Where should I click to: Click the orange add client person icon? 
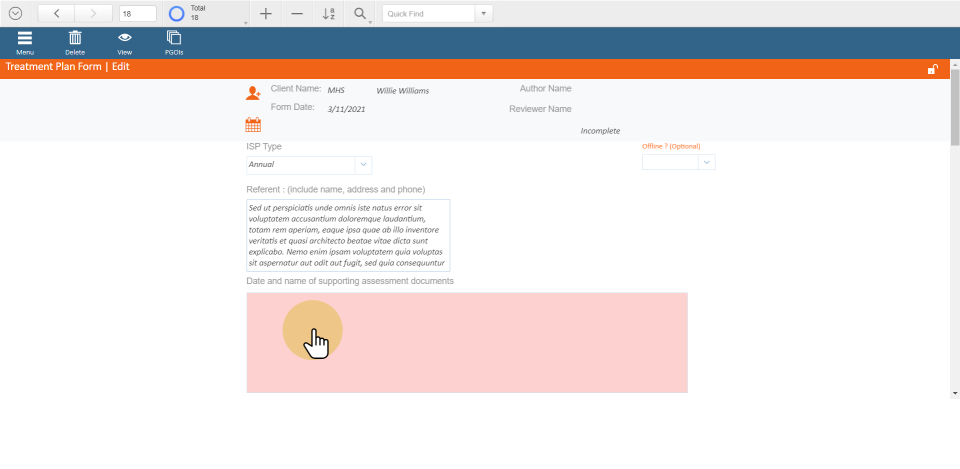pos(253,93)
